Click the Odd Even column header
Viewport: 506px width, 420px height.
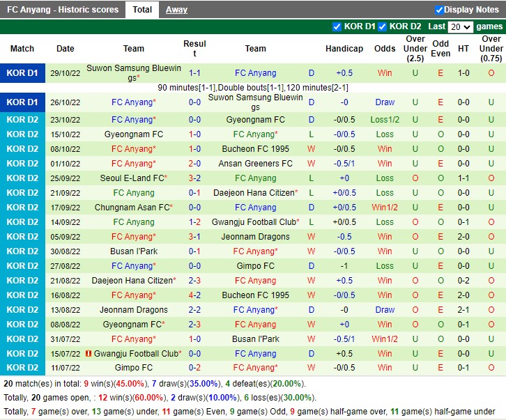440,49
